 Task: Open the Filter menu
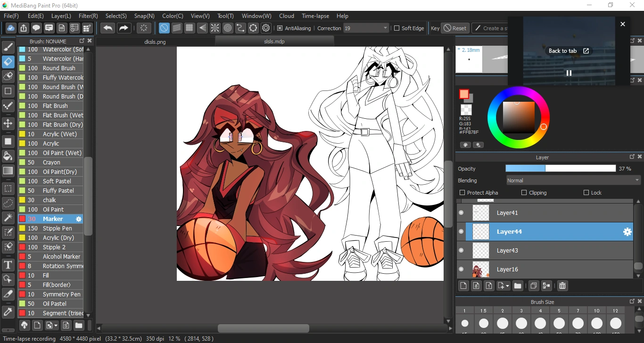coord(88,16)
